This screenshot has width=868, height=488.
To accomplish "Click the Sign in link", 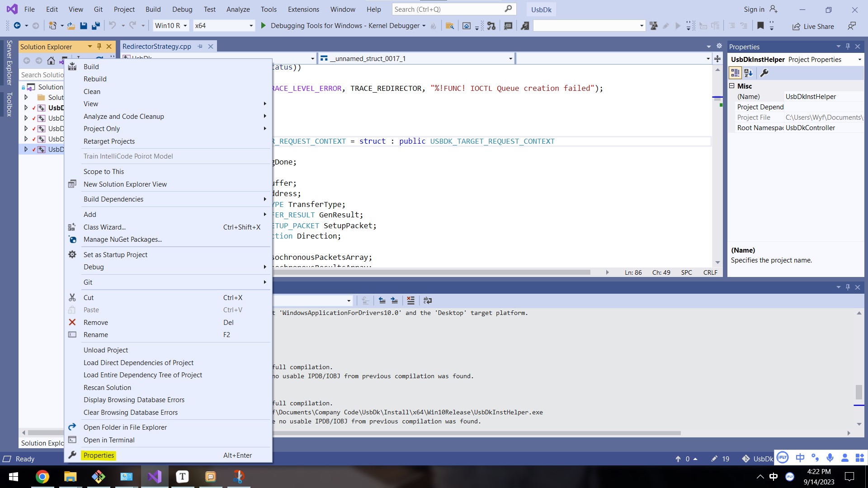I will click(753, 9).
